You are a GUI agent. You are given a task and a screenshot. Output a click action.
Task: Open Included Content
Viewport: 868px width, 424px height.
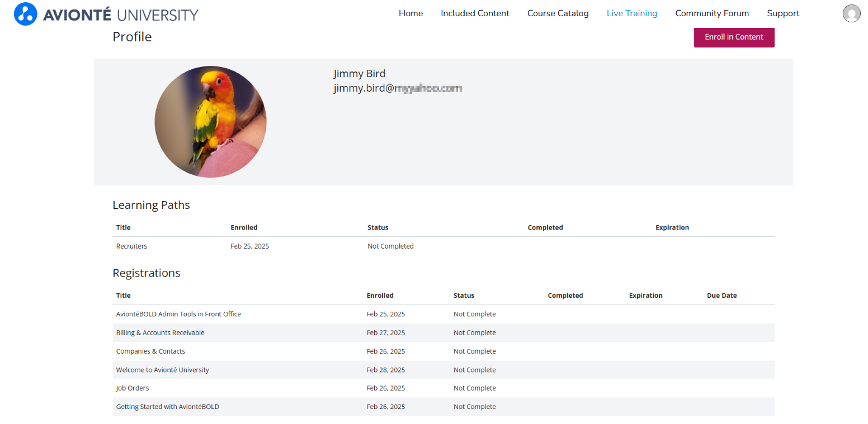pyautogui.click(x=475, y=13)
